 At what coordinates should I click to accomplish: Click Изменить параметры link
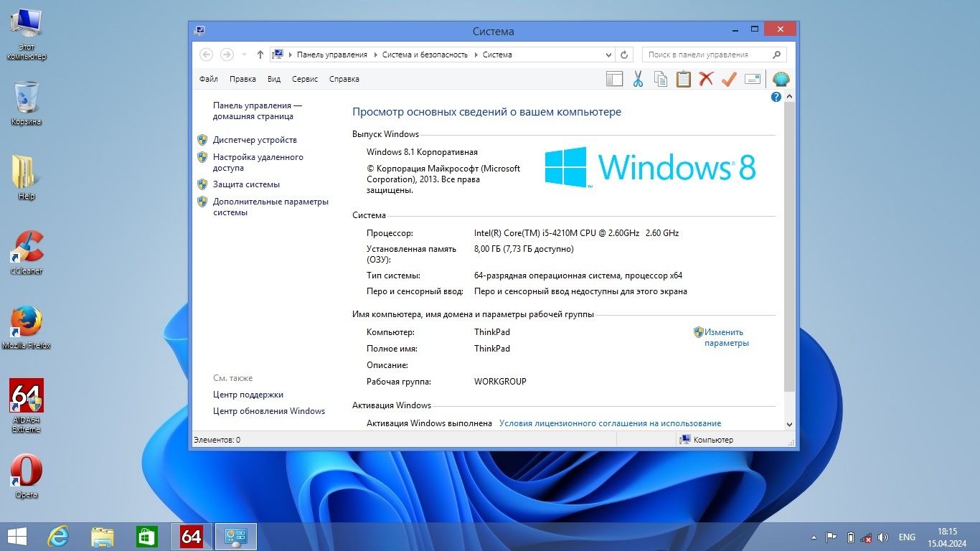726,337
